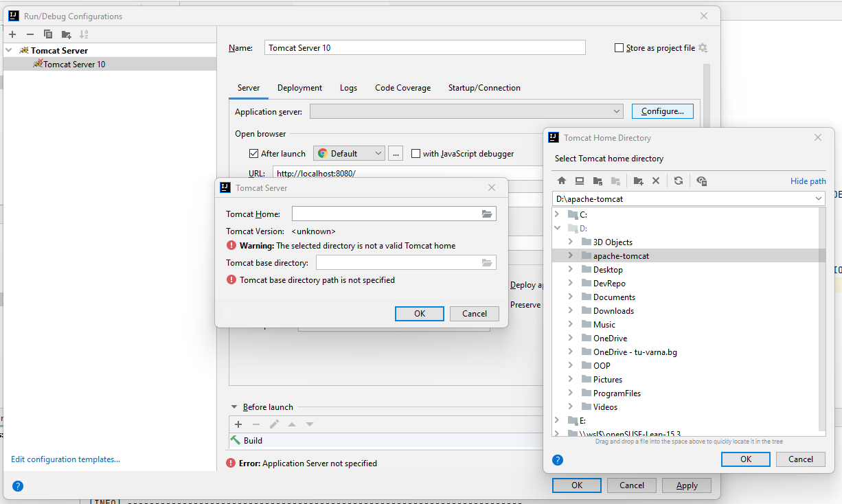Add a new run configuration with the plus icon
Viewport: 842px width, 504px height.
[12, 34]
